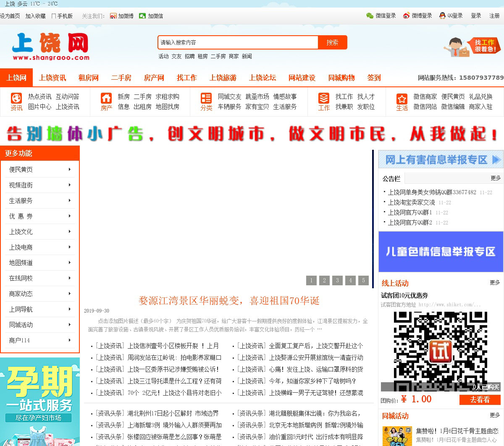Image resolution: width=504 pixels, height=446 pixels.
Task: Click into the search input field
Action: click(238, 42)
